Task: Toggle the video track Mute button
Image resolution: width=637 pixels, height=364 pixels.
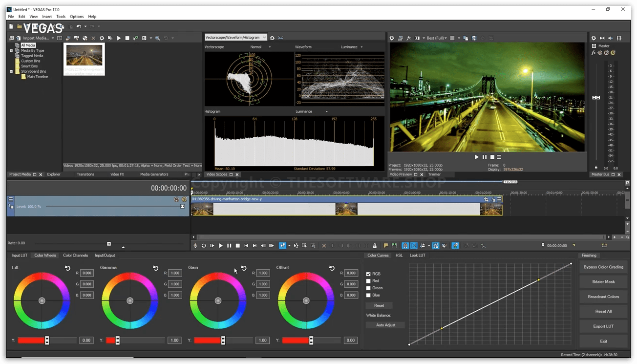Action: click(x=176, y=199)
